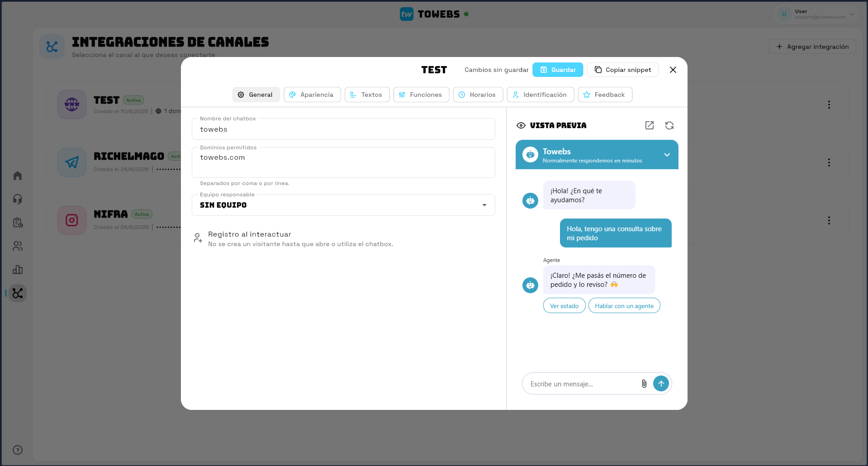Click the Activa badge on NIFRA
Image resolution: width=868 pixels, height=466 pixels.
pos(142,214)
